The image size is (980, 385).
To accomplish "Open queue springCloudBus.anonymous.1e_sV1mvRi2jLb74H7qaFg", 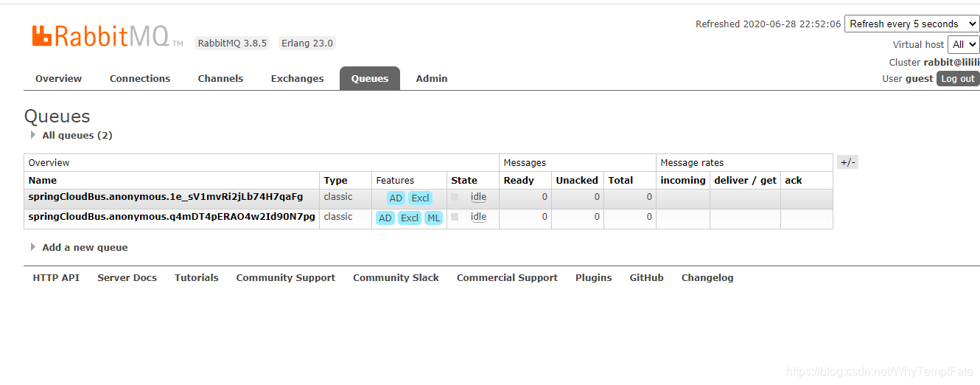I will click(x=166, y=197).
